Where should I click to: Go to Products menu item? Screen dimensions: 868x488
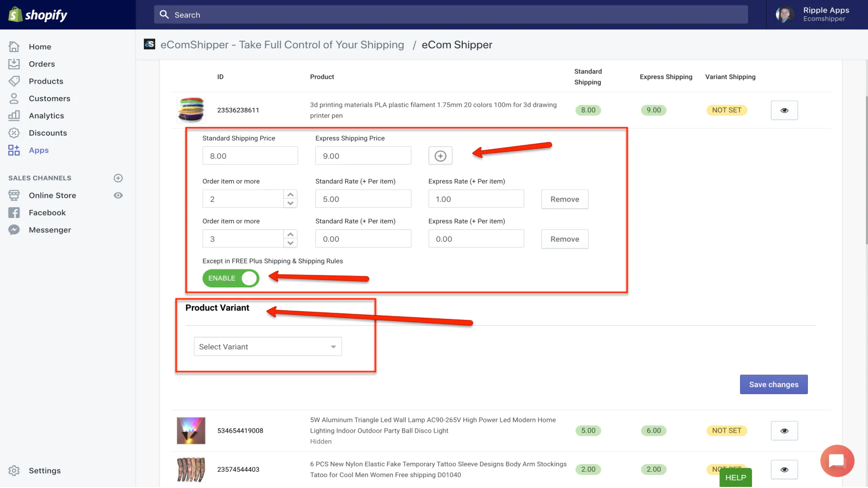click(46, 81)
